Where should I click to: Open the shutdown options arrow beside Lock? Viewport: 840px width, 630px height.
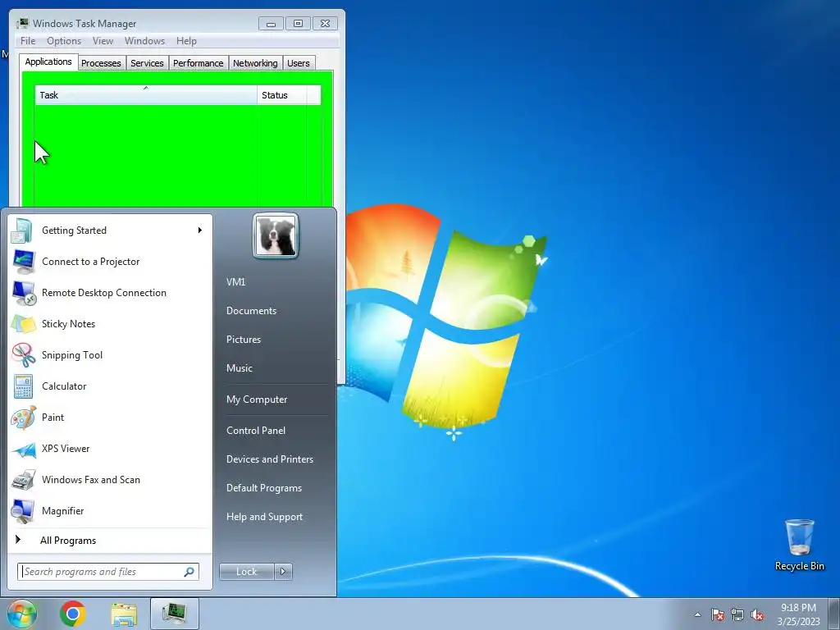click(283, 572)
